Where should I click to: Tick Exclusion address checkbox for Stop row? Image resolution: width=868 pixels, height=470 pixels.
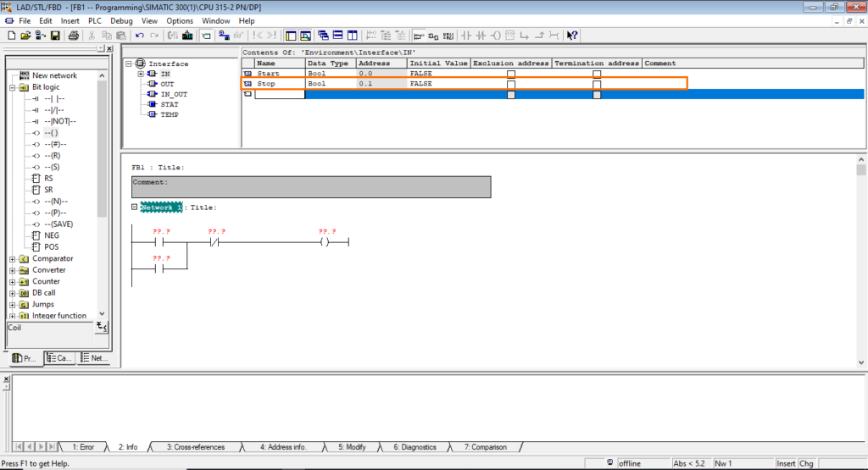tap(511, 85)
